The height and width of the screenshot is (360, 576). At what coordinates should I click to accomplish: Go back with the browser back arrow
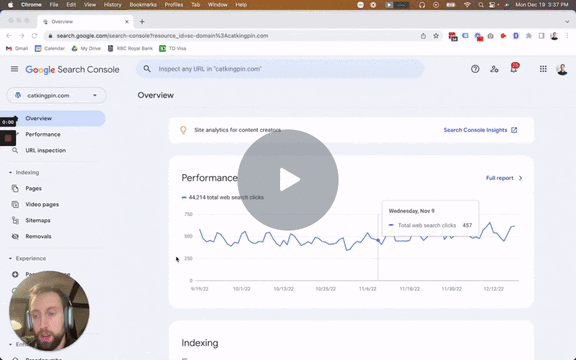pos(9,36)
